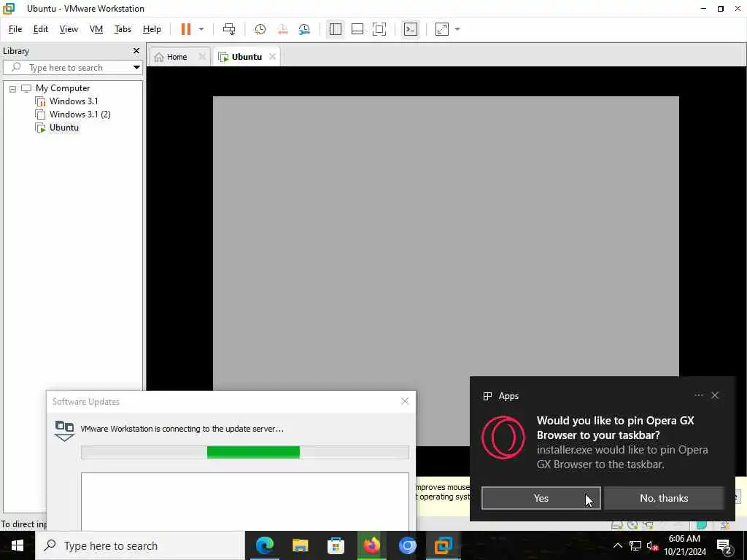The height and width of the screenshot is (560, 747).
Task: Click the Opera GX logo in notification
Action: [x=503, y=437]
